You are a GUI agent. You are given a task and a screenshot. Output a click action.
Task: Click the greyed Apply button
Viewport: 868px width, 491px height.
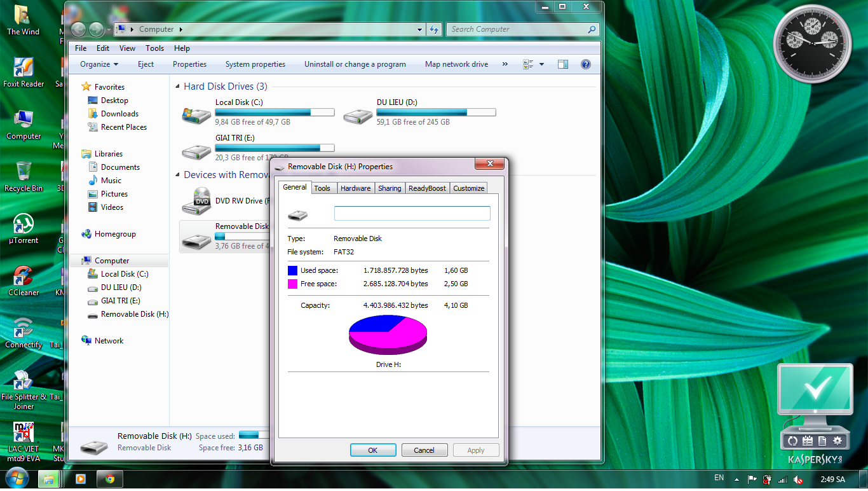point(476,450)
